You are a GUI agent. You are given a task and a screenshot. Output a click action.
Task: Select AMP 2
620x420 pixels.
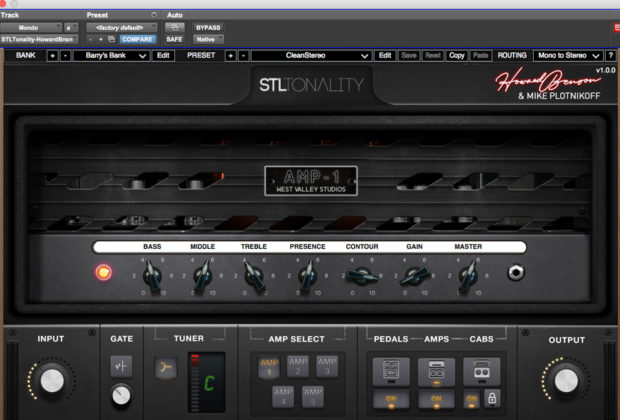point(298,367)
